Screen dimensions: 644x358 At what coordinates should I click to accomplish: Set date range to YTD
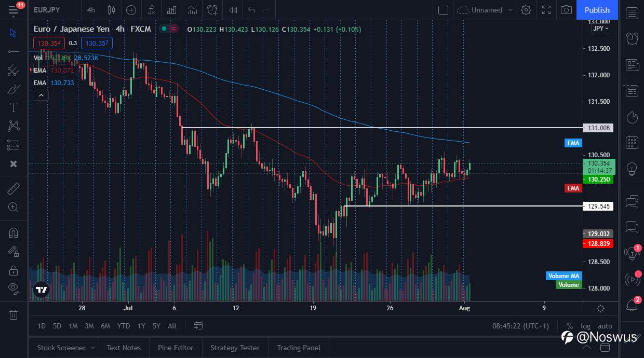tap(124, 326)
